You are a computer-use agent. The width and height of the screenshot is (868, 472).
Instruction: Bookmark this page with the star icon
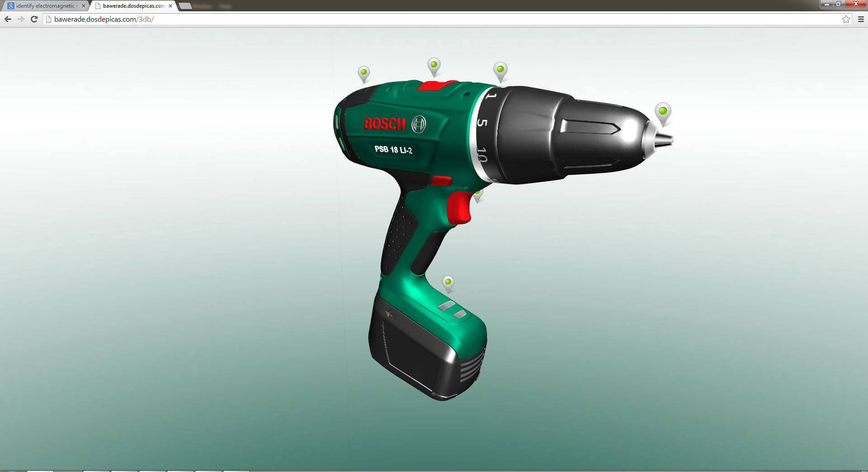(x=846, y=19)
